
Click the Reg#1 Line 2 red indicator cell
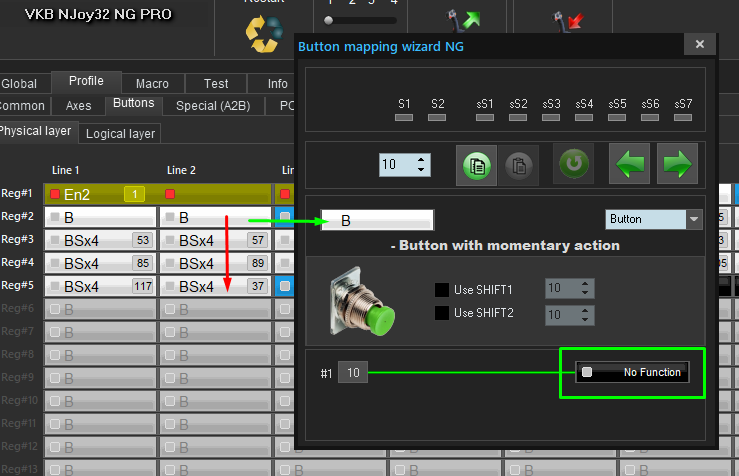pyautogui.click(x=215, y=194)
